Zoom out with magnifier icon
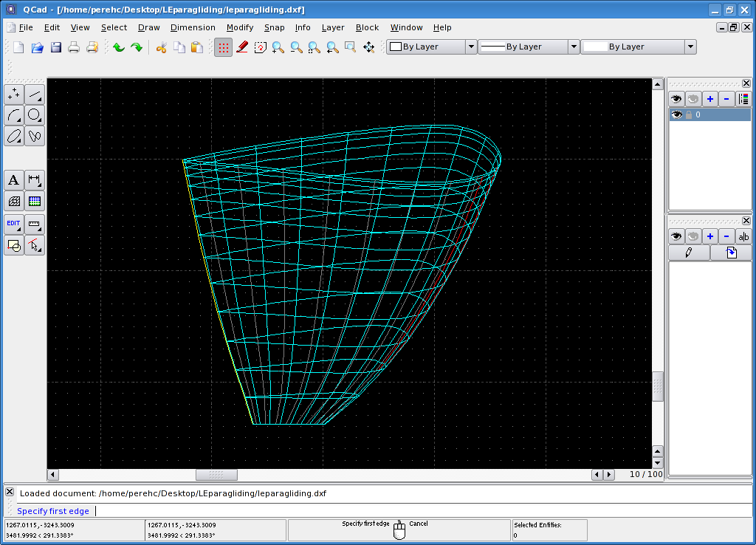Screen dimensions: 756x545 (x=297, y=47)
